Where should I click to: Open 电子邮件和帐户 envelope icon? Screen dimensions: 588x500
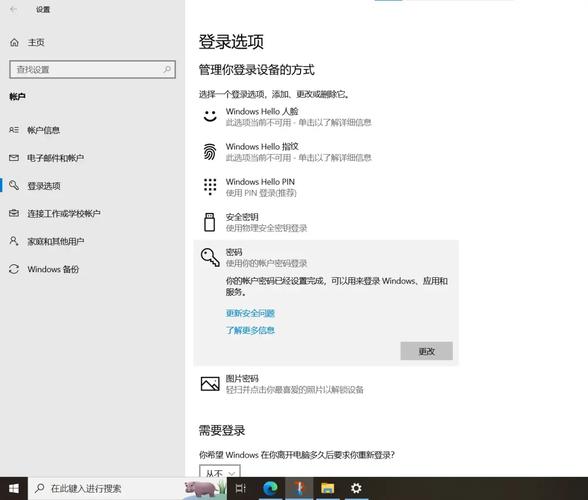[x=14, y=158]
